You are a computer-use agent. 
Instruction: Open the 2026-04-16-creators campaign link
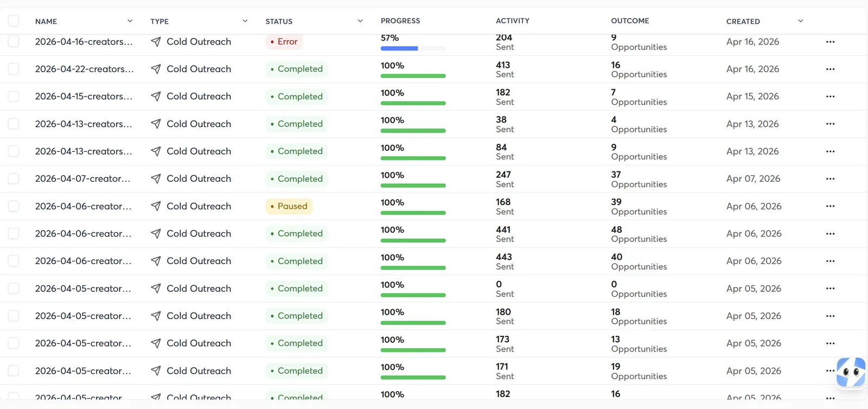click(x=84, y=42)
